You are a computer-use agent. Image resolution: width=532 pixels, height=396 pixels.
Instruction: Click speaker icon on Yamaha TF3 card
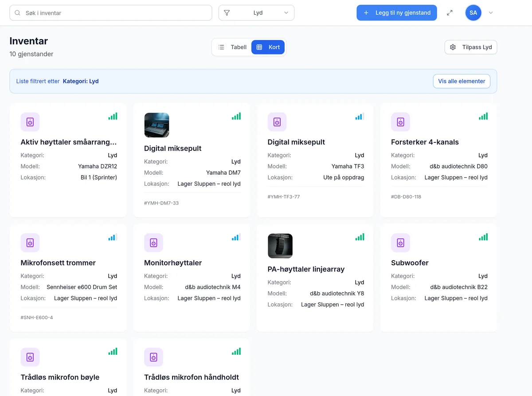click(277, 122)
